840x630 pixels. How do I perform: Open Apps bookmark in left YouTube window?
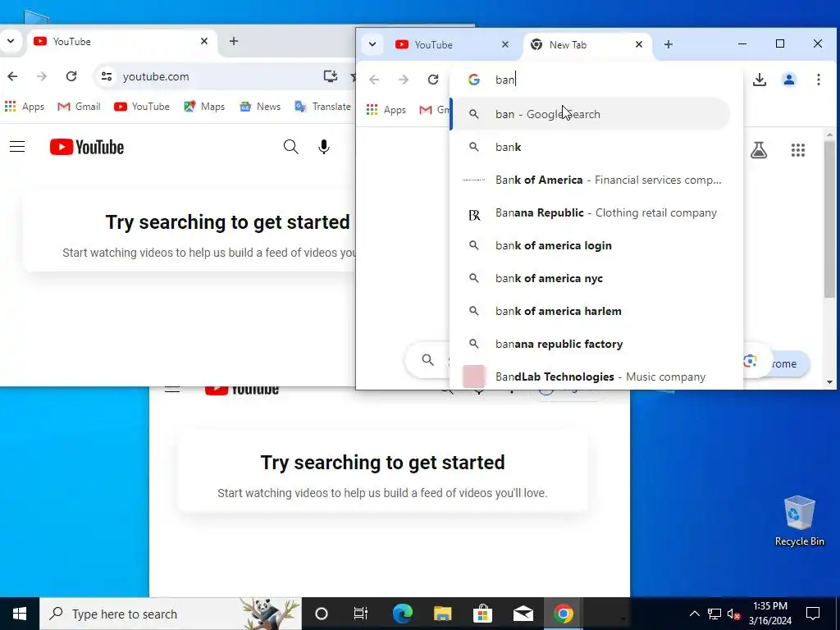pos(24,107)
